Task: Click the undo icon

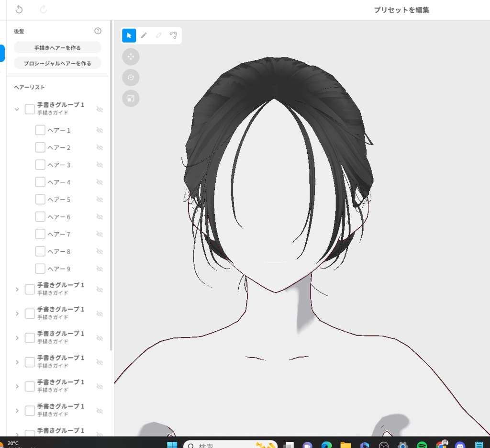Action: tap(19, 9)
